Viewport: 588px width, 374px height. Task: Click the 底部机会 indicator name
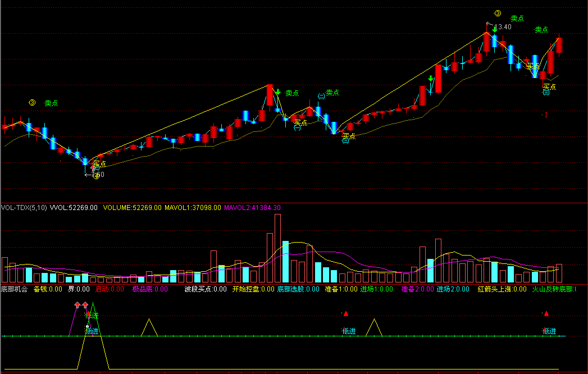click(14, 289)
